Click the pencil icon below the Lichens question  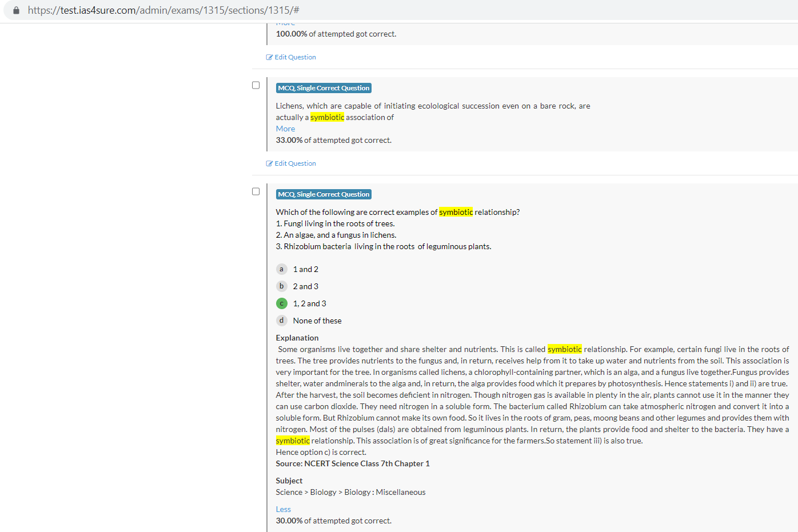(x=269, y=163)
